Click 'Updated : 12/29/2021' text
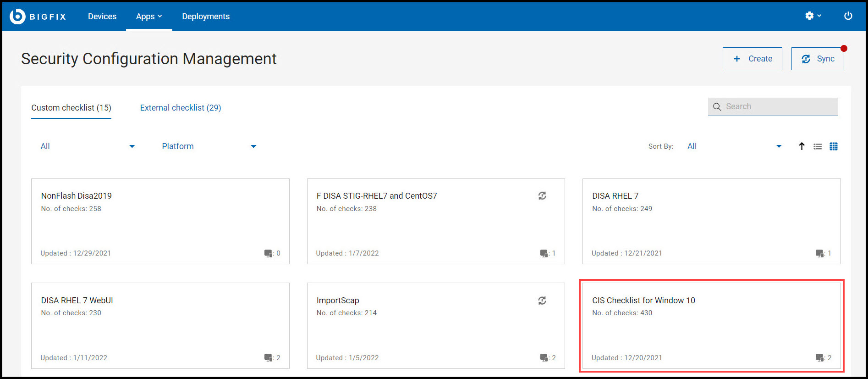Image resolution: width=868 pixels, height=379 pixels. 76,253
